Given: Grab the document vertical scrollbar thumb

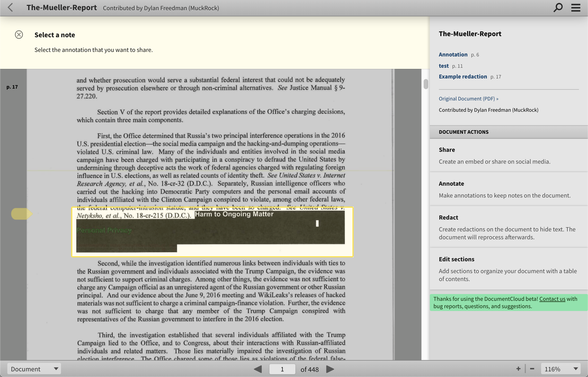Looking at the screenshot, I should click(426, 84).
